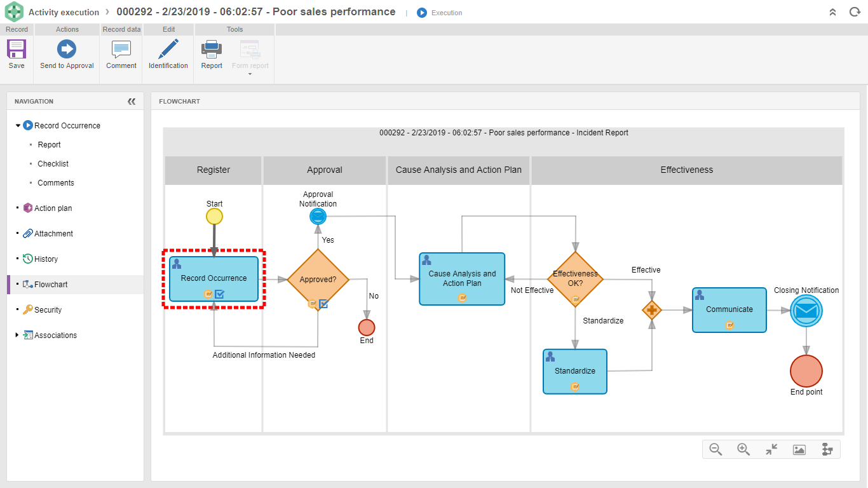
Task: Select Attachment in navigation
Action: [x=53, y=234]
